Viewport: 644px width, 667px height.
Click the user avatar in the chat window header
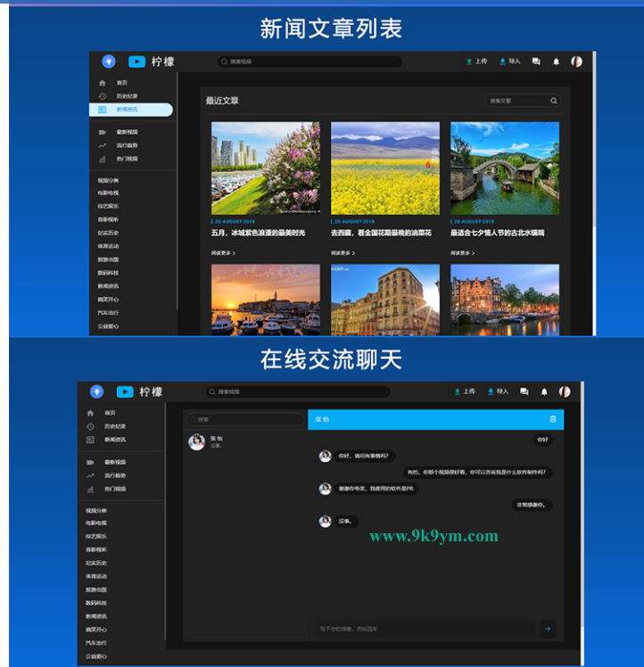click(565, 391)
